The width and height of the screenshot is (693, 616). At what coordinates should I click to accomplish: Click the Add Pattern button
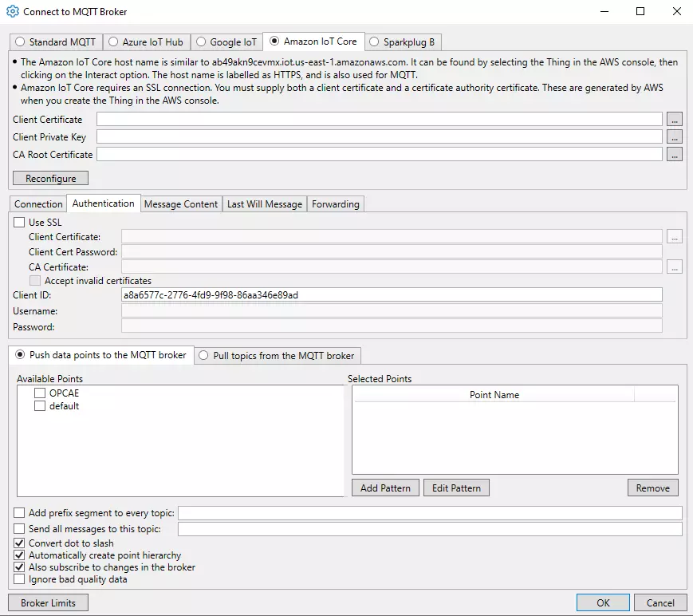pos(385,488)
